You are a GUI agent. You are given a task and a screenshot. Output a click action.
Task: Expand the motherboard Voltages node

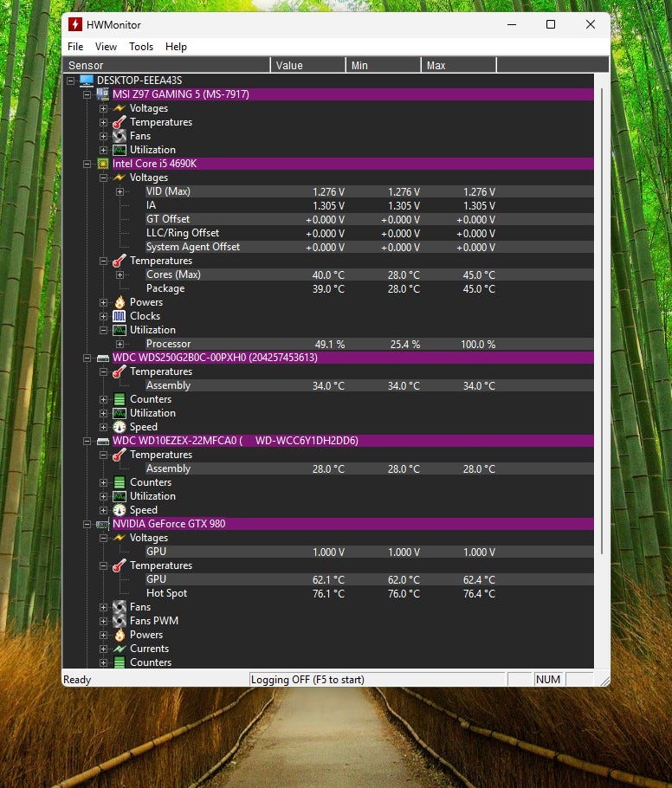point(103,108)
